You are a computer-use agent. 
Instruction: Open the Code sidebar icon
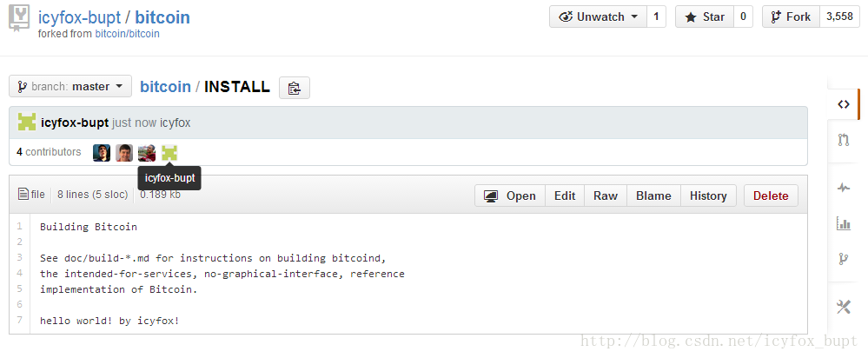[x=843, y=104]
